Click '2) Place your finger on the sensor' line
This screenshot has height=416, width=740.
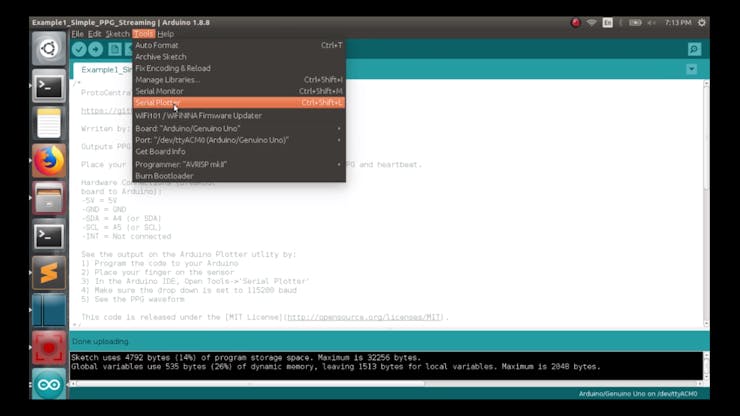tap(158, 272)
